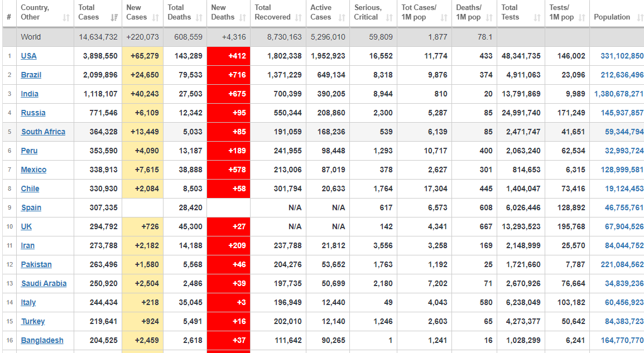Open the Pakistan country link
The width and height of the screenshot is (644, 353).
(36, 264)
